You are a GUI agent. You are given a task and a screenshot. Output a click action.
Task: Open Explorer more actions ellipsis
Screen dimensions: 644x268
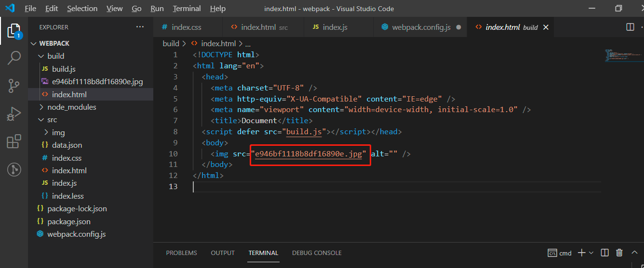(140, 27)
